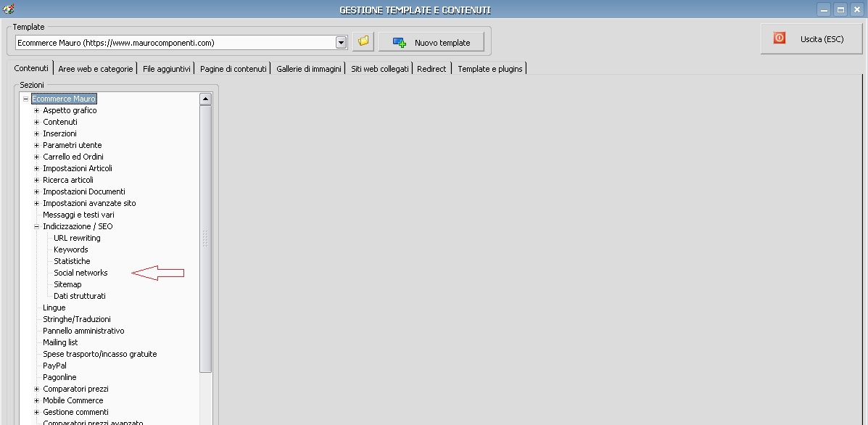Click Carrello ed Ordini label
Image resolution: width=868 pixels, height=425 pixels.
[x=73, y=157]
